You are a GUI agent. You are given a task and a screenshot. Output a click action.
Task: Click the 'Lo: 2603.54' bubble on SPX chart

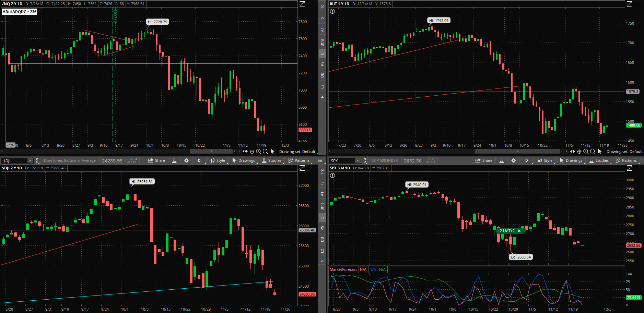[520, 257]
